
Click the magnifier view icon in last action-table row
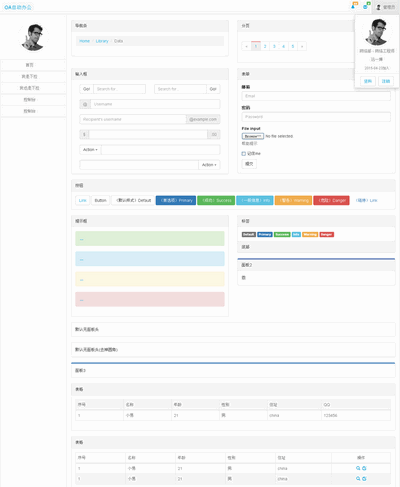pyautogui.click(x=358, y=478)
